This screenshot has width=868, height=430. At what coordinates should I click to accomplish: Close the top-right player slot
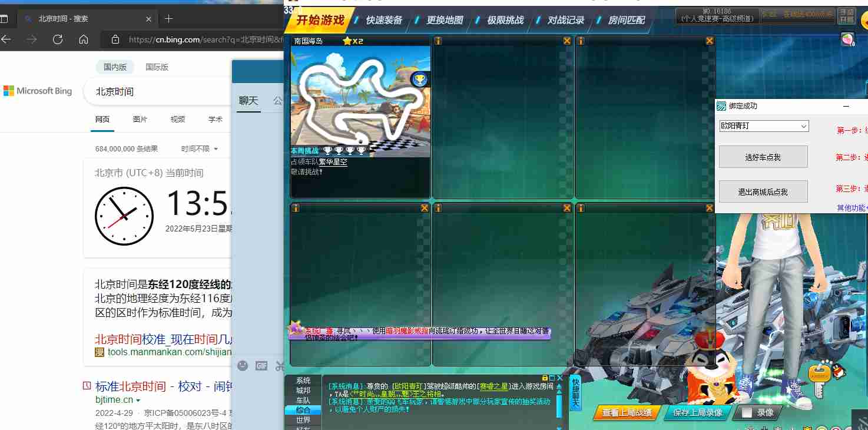[710, 41]
